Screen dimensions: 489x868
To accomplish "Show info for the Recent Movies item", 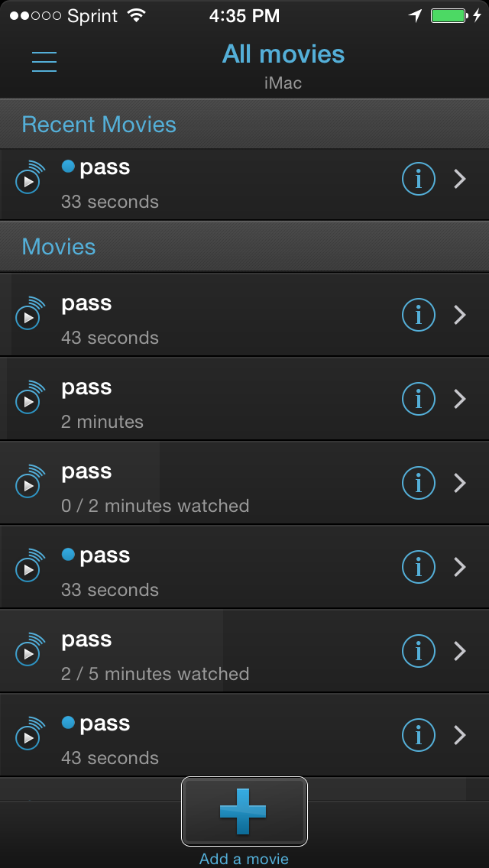I will tap(418, 180).
